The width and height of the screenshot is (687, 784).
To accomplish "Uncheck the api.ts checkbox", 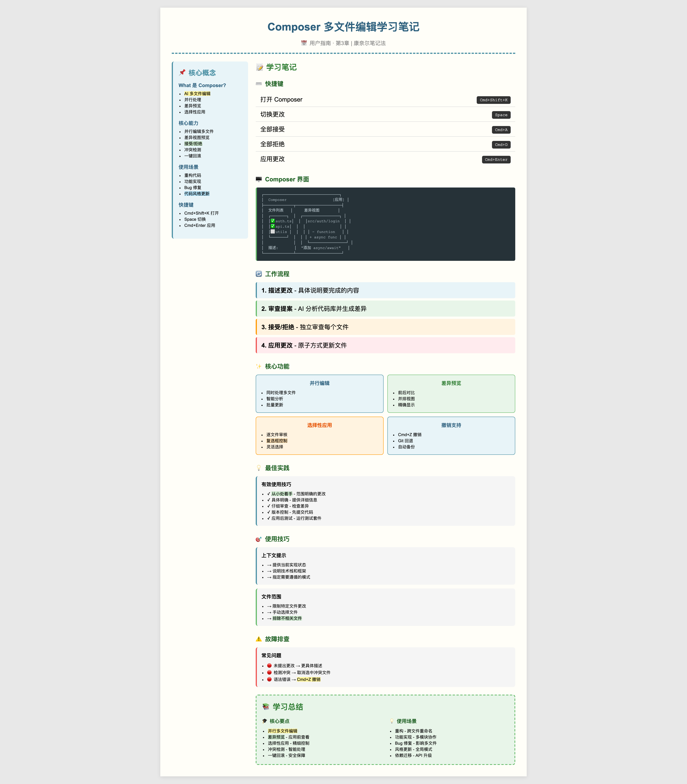I will [273, 226].
